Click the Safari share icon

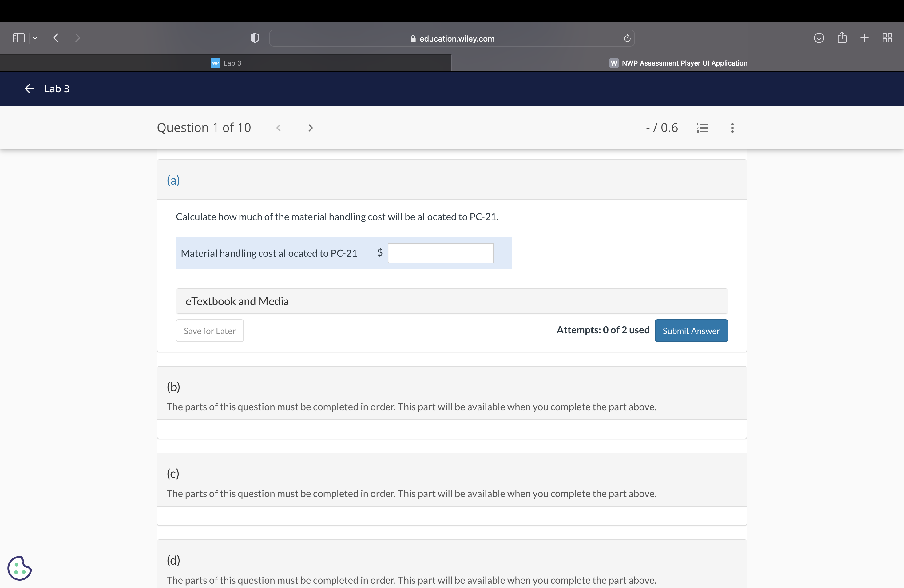point(842,38)
